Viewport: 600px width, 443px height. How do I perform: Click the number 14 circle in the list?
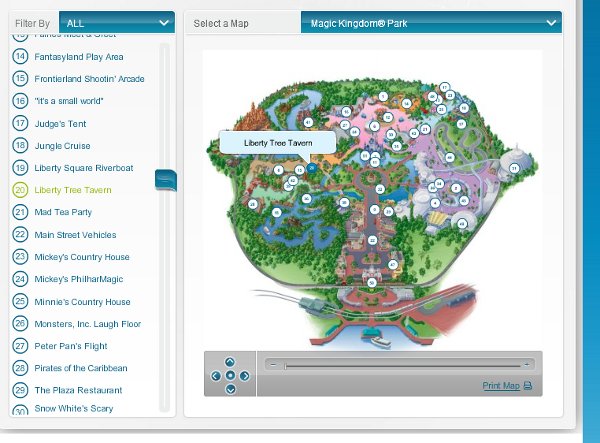(x=20, y=57)
